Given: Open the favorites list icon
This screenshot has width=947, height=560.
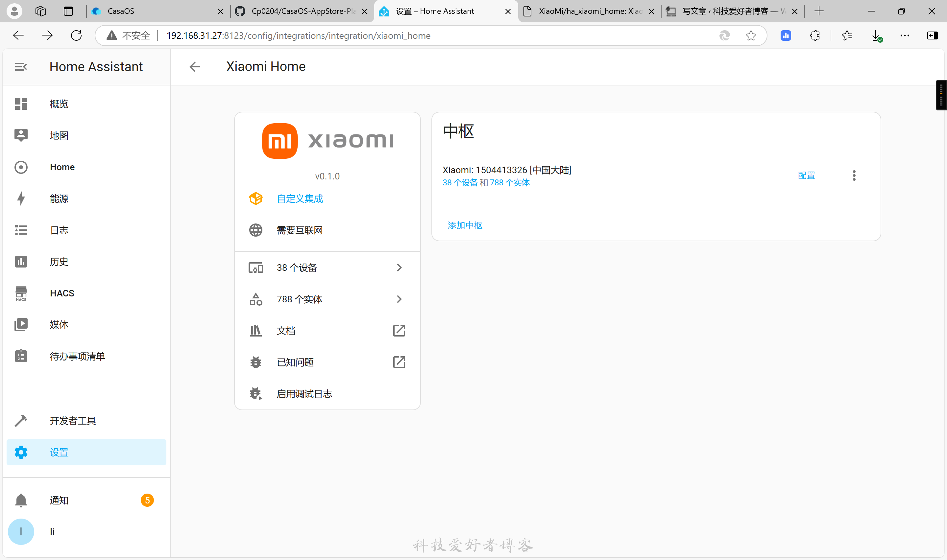Looking at the screenshot, I should (847, 35).
